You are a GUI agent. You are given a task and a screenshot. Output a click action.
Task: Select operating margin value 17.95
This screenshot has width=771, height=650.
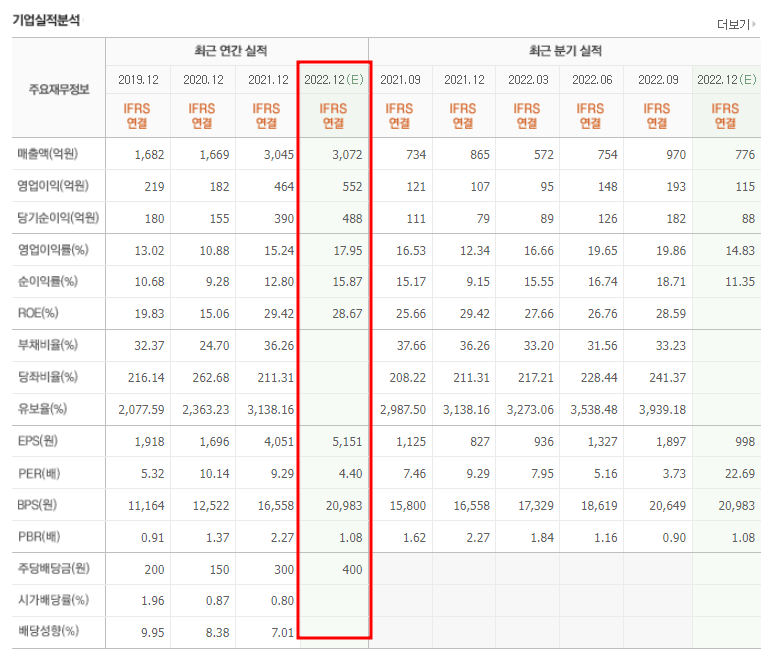pos(348,250)
